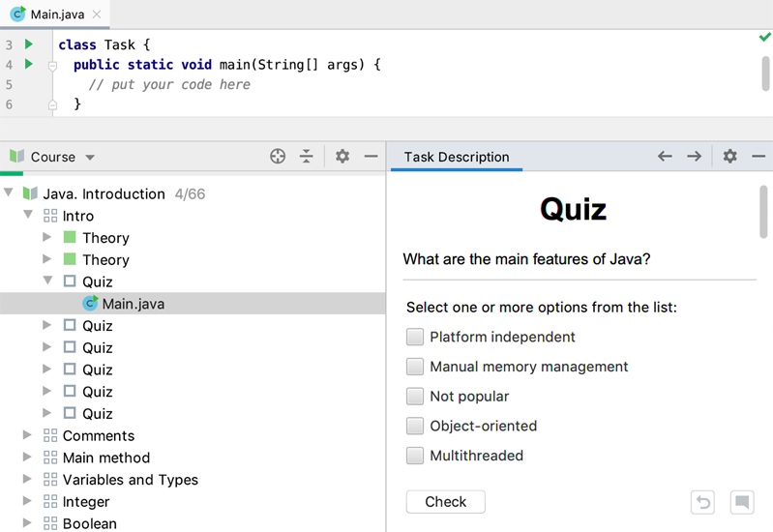Expand the Integer section

coord(27,501)
